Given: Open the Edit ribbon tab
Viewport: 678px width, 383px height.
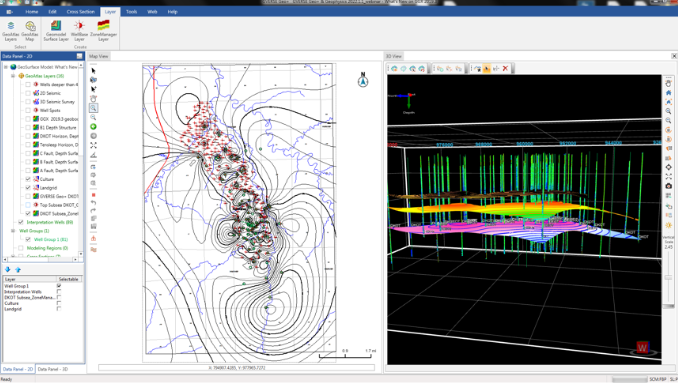Looking at the screenshot, I should pos(52,12).
